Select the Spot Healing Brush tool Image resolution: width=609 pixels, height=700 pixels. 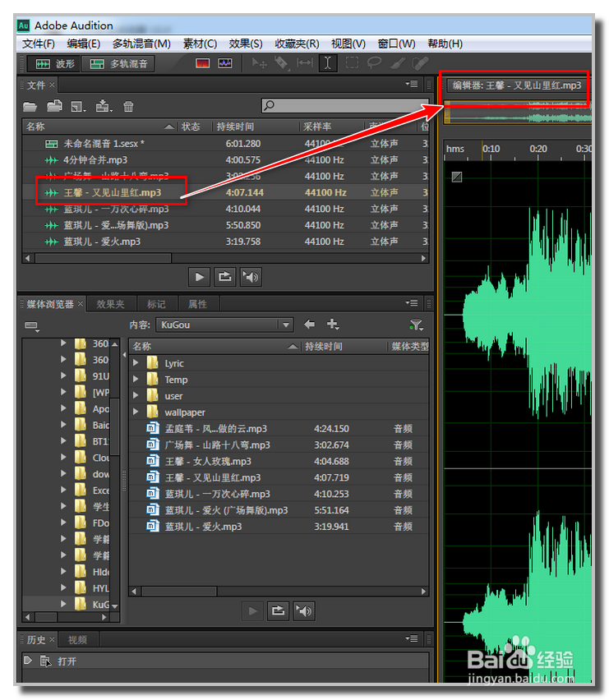click(420, 63)
